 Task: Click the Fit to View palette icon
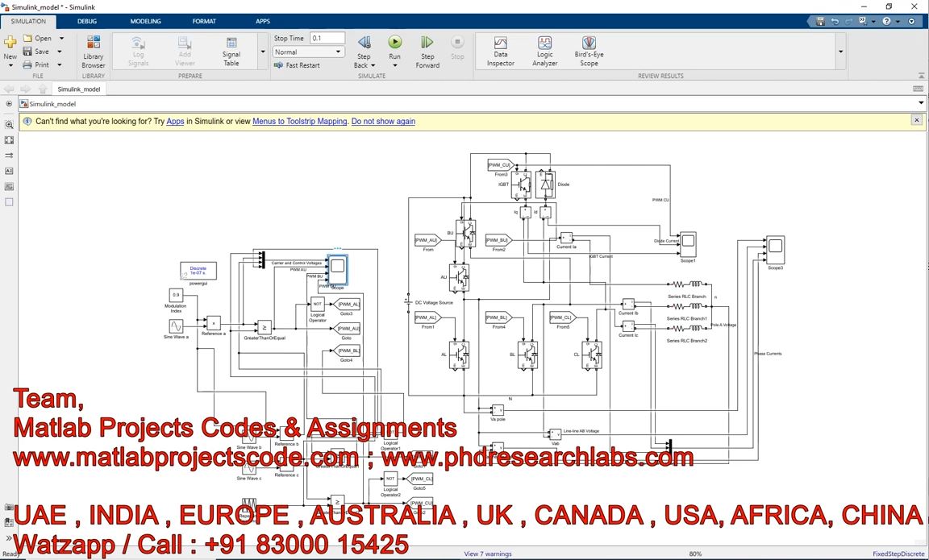[9, 140]
